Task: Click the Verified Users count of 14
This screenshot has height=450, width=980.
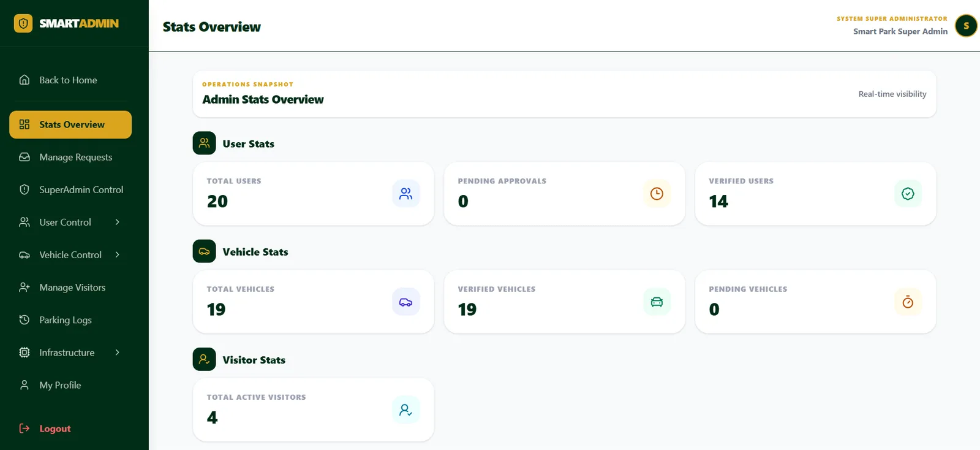Action: click(x=718, y=201)
